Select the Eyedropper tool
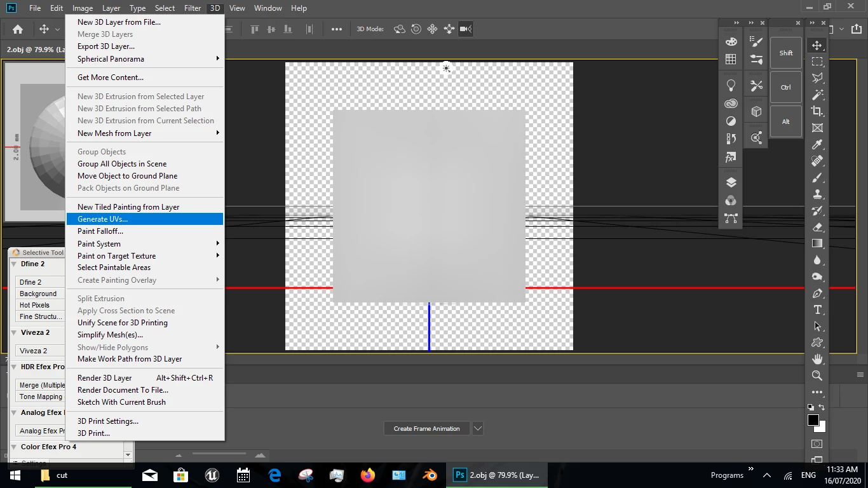 (x=817, y=144)
